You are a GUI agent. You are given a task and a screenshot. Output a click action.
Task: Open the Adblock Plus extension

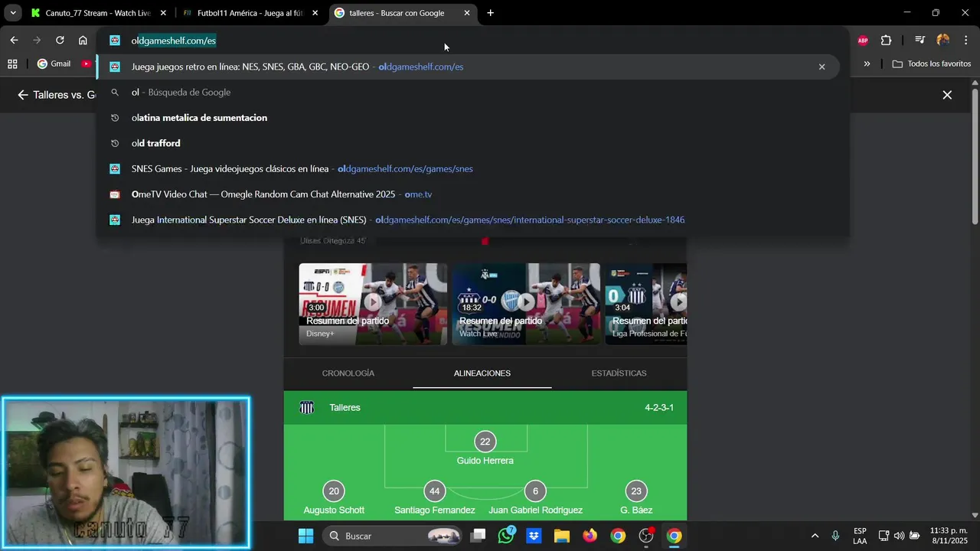tap(863, 41)
